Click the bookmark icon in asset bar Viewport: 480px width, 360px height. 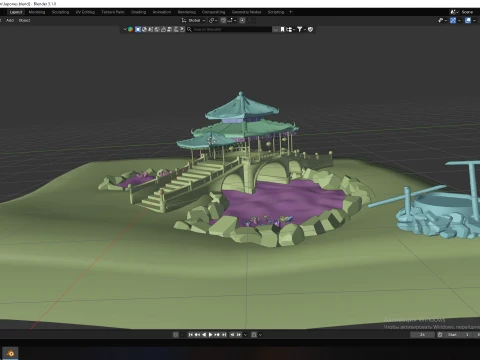click(282, 29)
